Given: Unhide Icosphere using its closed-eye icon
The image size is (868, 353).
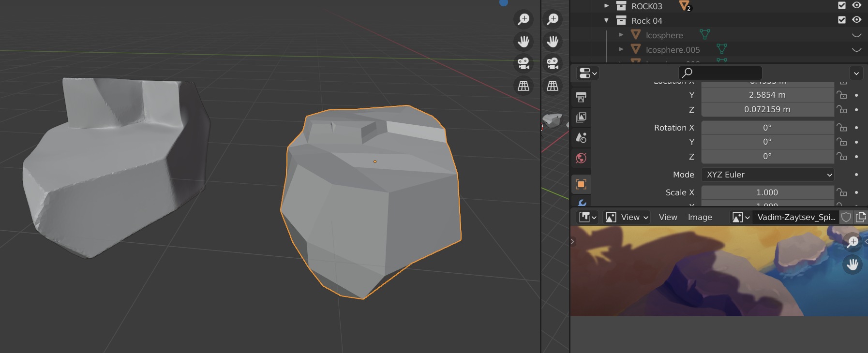Looking at the screenshot, I should coord(857,35).
